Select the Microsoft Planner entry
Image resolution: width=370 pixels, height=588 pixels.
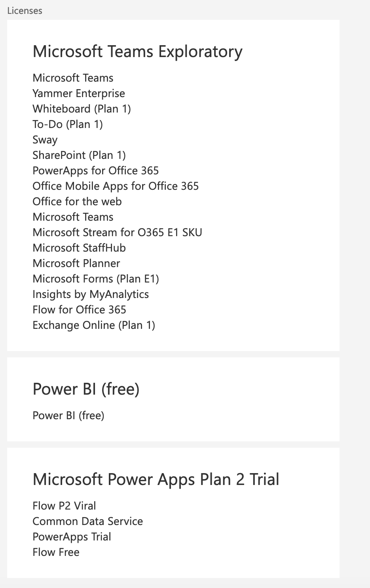(76, 263)
